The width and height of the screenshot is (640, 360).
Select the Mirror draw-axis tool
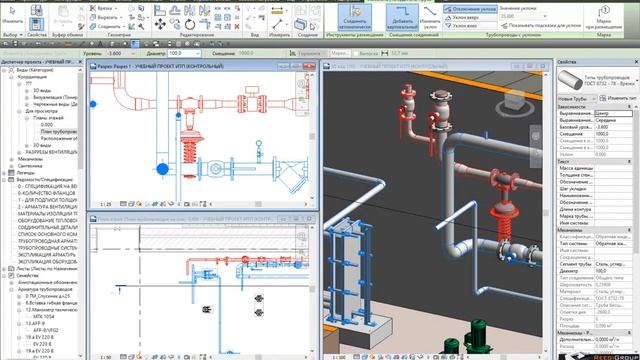click(x=204, y=10)
